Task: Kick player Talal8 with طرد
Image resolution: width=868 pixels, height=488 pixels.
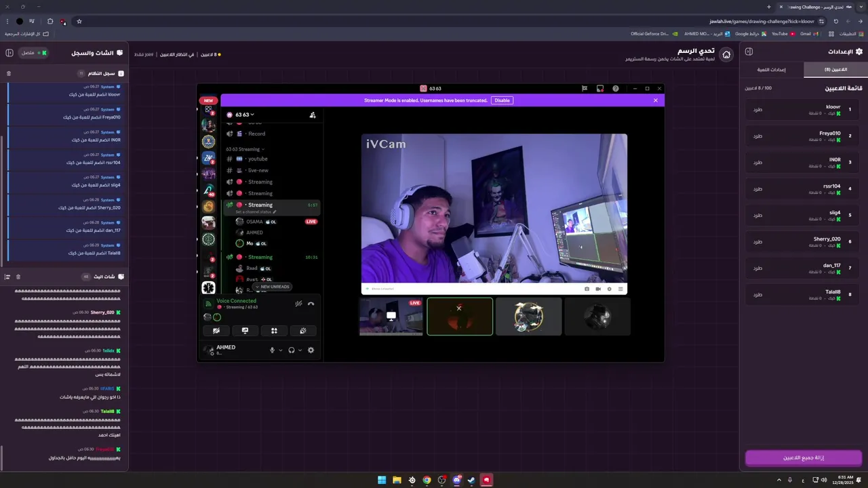Action: tap(757, 295)
